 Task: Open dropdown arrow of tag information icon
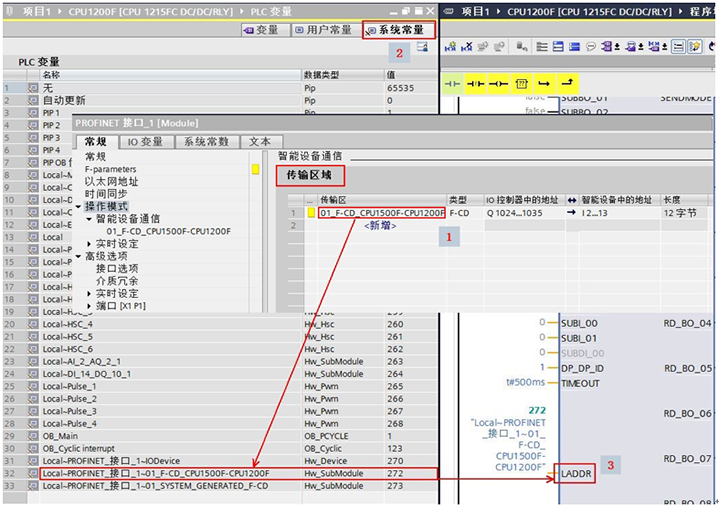[641, 46]
